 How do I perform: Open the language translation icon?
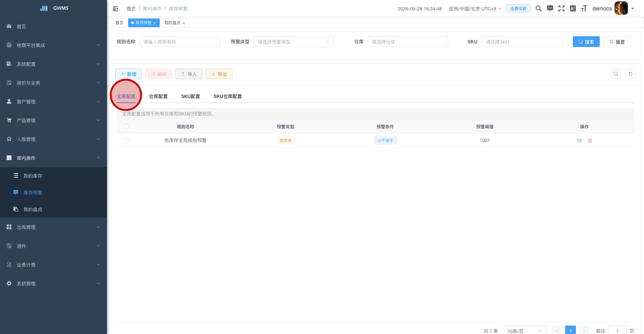(x=573, y=8)
